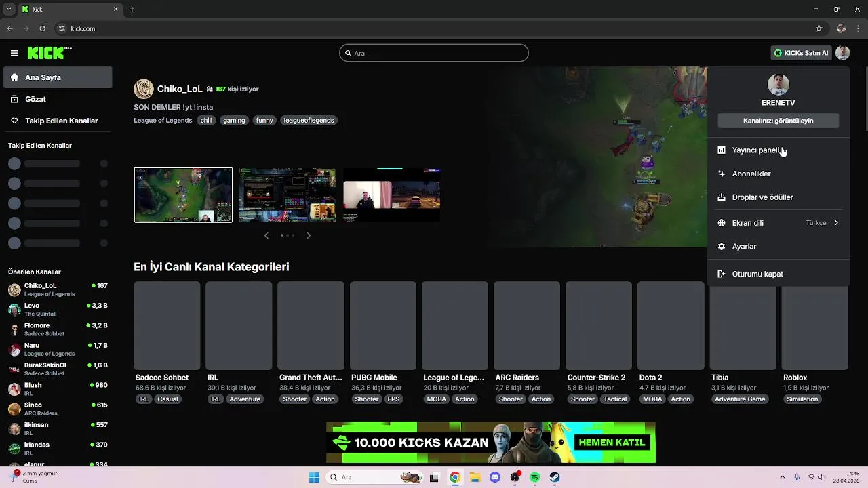
Task: Click the Yayıncı paneli dashboard icon
Action: (x=722, y=150)
